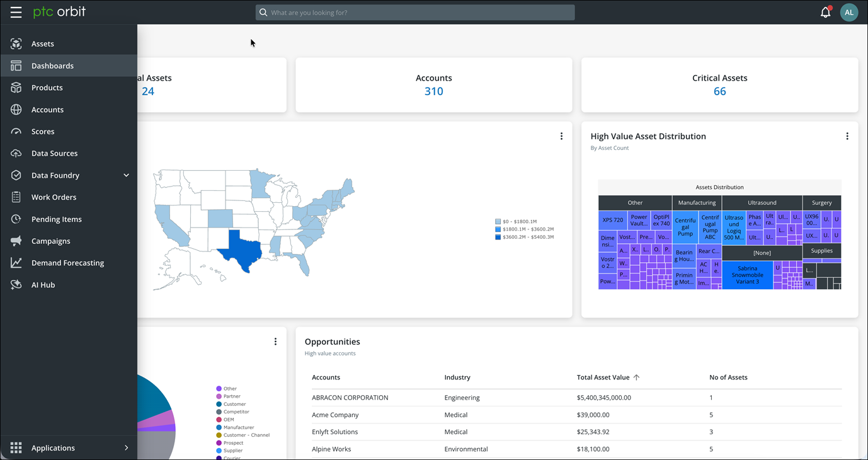Image resolution: width=868 pixels, height=460 pixels.
Task: Toggle the OEM pie legend entry
Action: [x=225, y=420]
